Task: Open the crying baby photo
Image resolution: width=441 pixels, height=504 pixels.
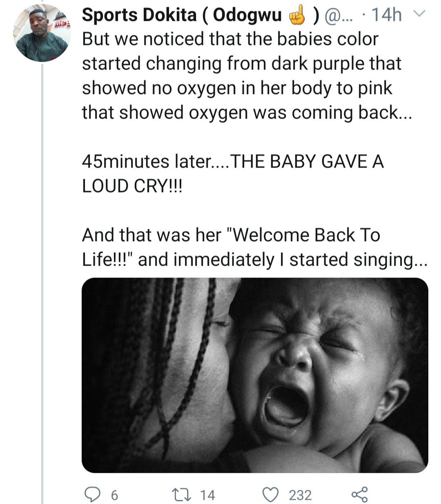Action: [255, 375]
